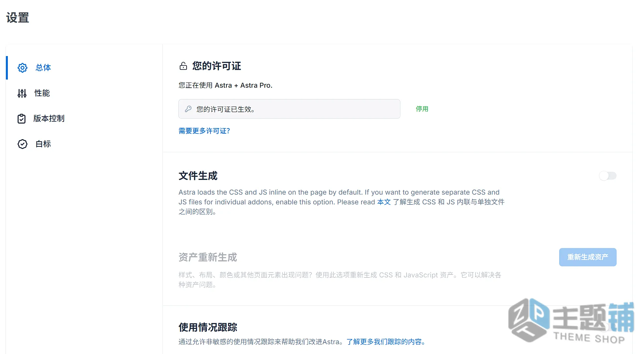Open the 版本控制 tab
644x354 pixels.
[x=49, y=119]
